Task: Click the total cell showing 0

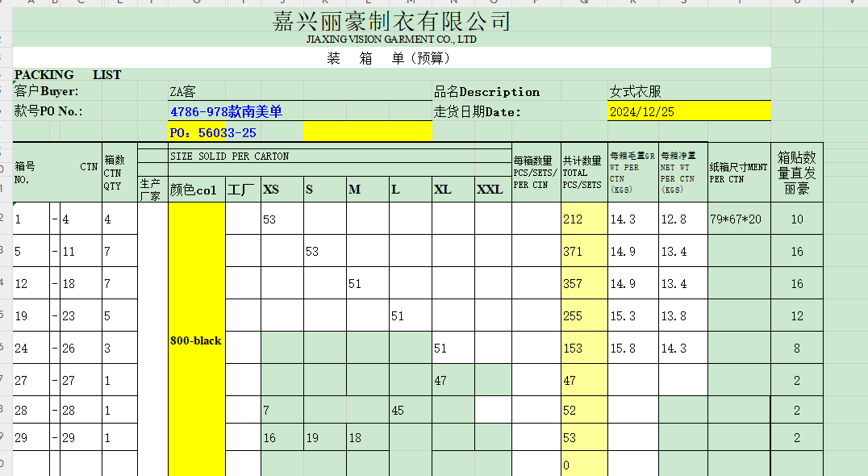Action: point(583,465)
